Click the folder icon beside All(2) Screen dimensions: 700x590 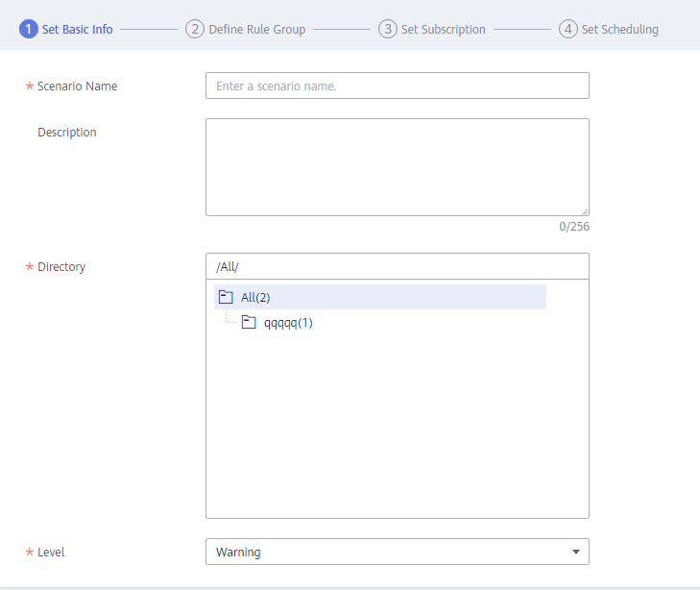226,297
